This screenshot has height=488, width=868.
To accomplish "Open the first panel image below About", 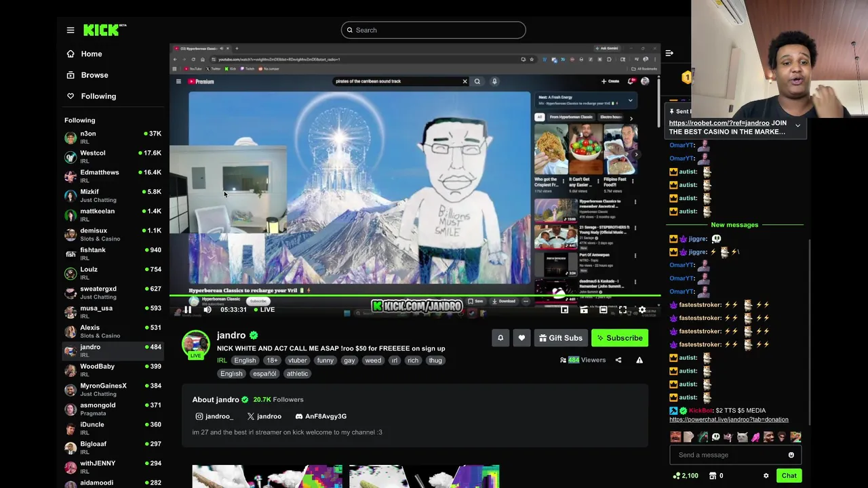I will point(267,476).
